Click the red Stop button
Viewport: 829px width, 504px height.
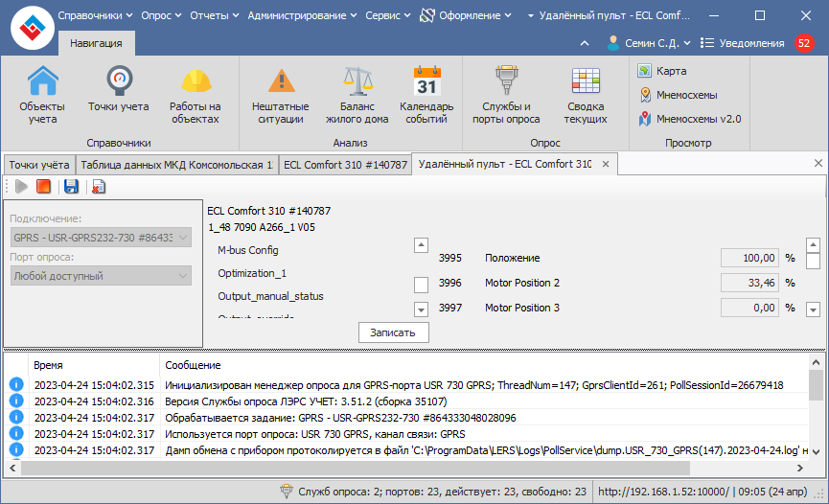click(43, 186)
